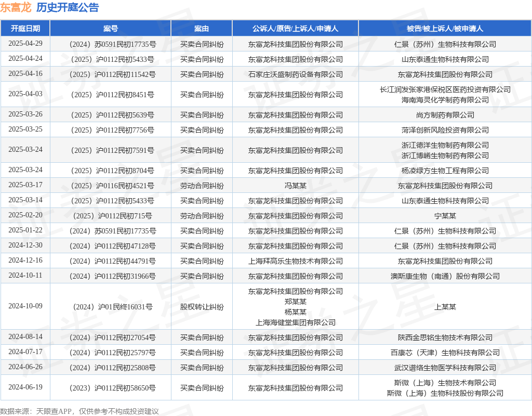Click the 公诉人/原告/上诉人/申请人 column header
The height and width of the screenshot is (416, 532).
point(295,29)
